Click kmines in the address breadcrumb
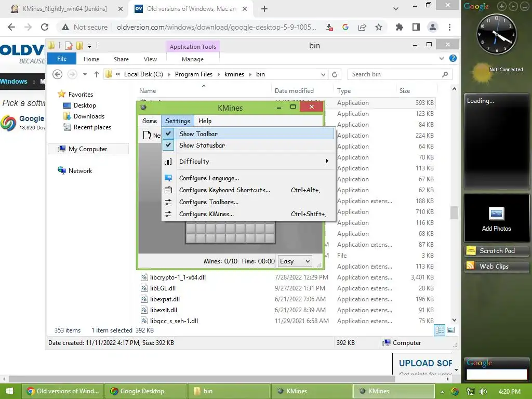Screen dimensions: 532x399 [234, 74]
